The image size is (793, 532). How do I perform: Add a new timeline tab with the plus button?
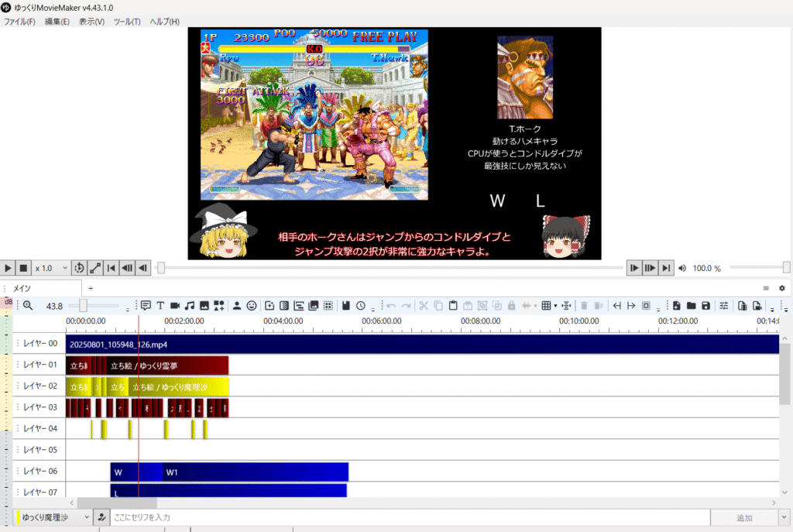91,288
